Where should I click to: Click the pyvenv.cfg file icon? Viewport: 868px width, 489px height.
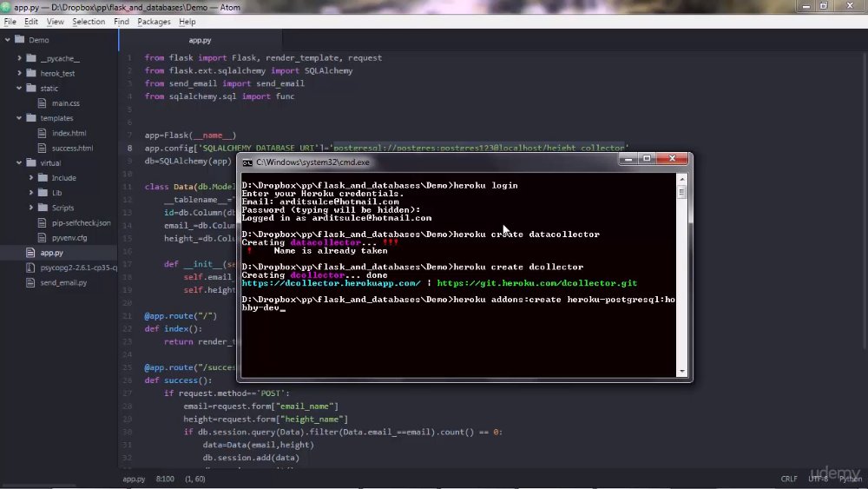pyautogui.click(x=42, y=238)
